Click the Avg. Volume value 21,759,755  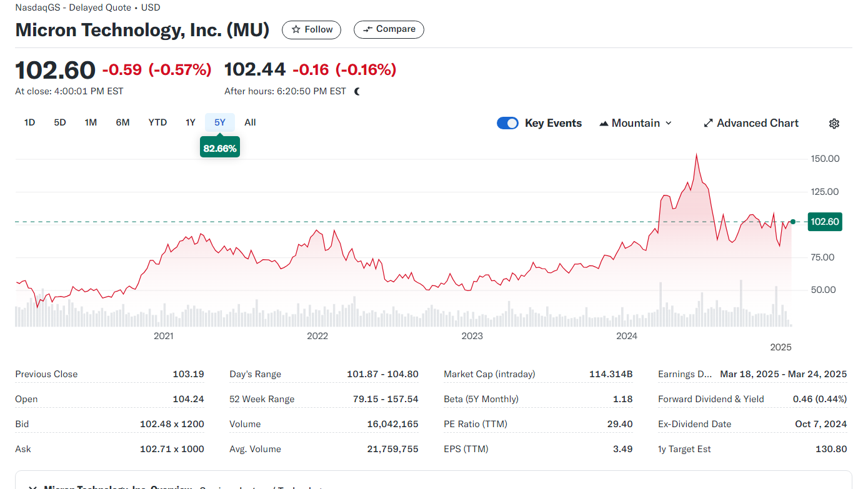tap(393, 449)
